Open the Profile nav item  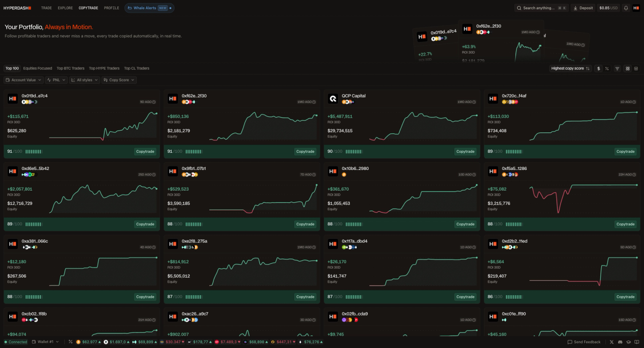(112, 8)
